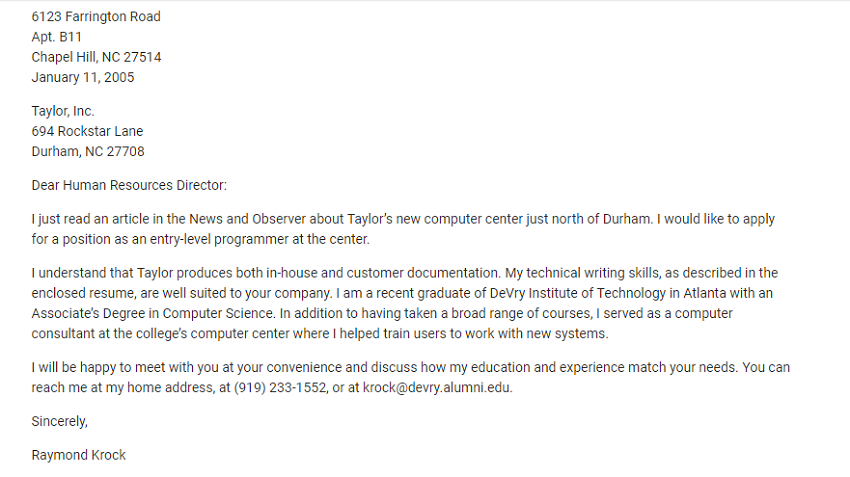Click the signature Raymond Krock
Image resolution: width=850 pixels, height=477 pixels.
pos(79,455)
